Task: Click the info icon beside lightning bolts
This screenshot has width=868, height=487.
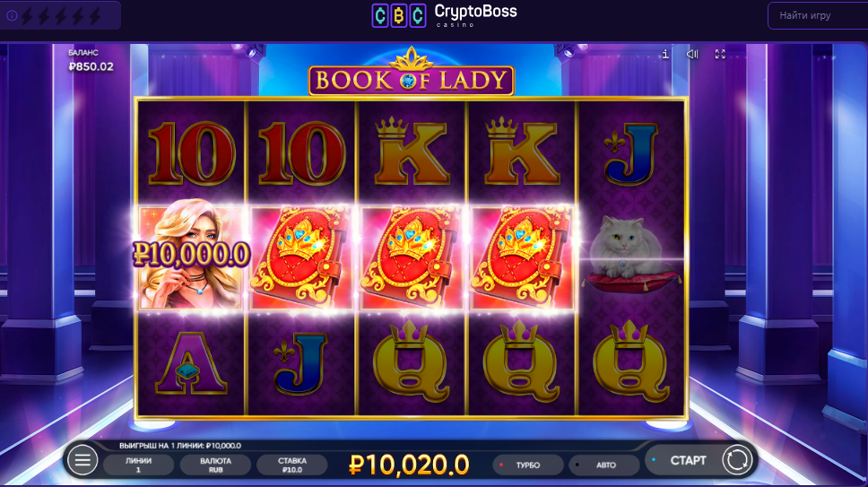Action: tap(12, 16)
